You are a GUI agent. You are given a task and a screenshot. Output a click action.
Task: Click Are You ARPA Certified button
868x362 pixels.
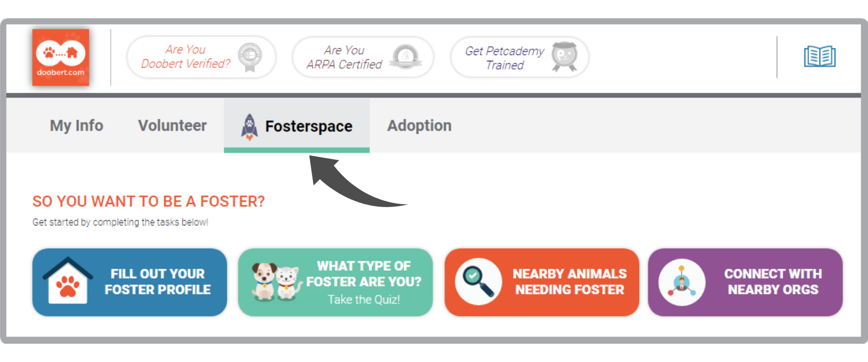[363, 57]
